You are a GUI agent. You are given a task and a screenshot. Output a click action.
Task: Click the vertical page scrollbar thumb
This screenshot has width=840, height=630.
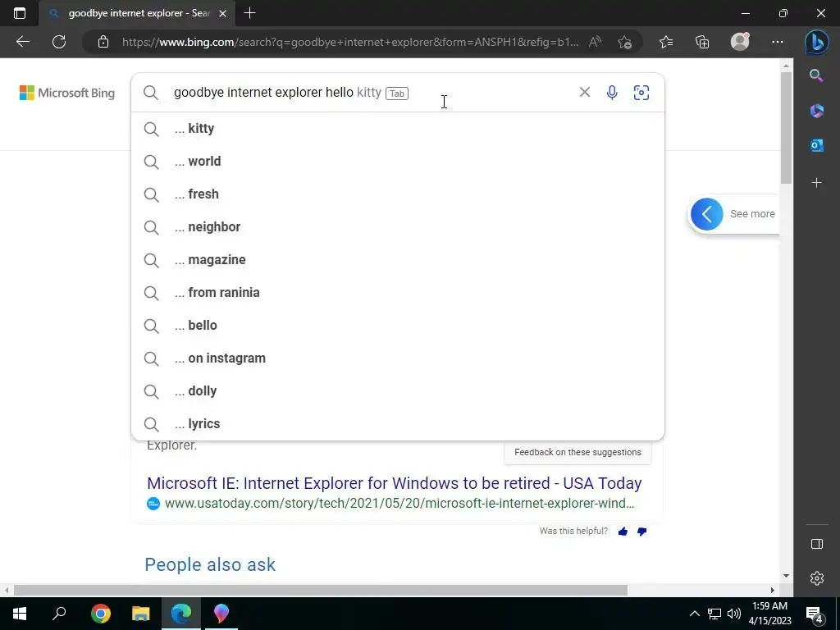click(786, 127)
